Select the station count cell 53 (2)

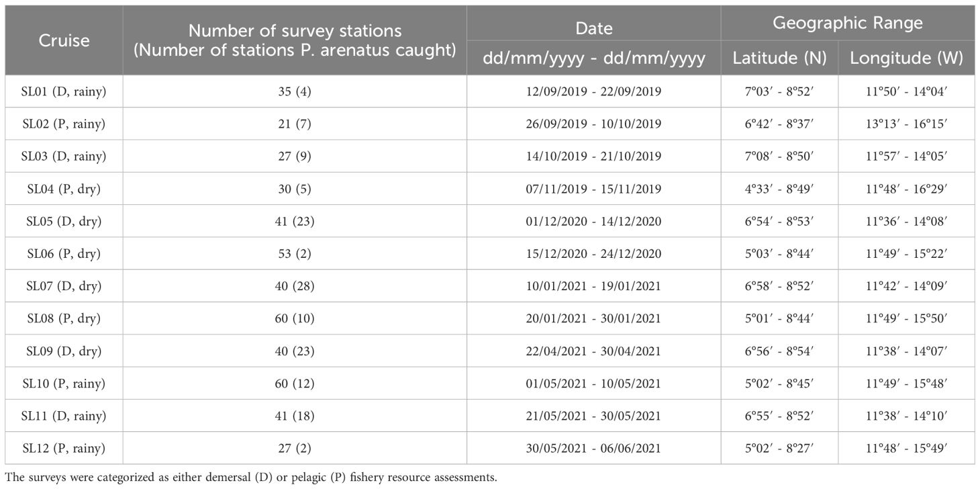(295, 253)
